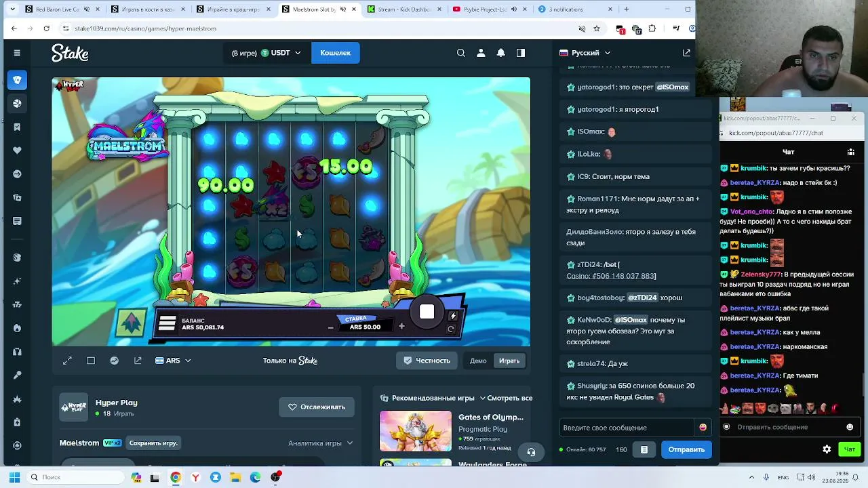Open the emoji picker in Stake chat
The width and height of the screenshot is (868, 488).
(x=703, y=428)
